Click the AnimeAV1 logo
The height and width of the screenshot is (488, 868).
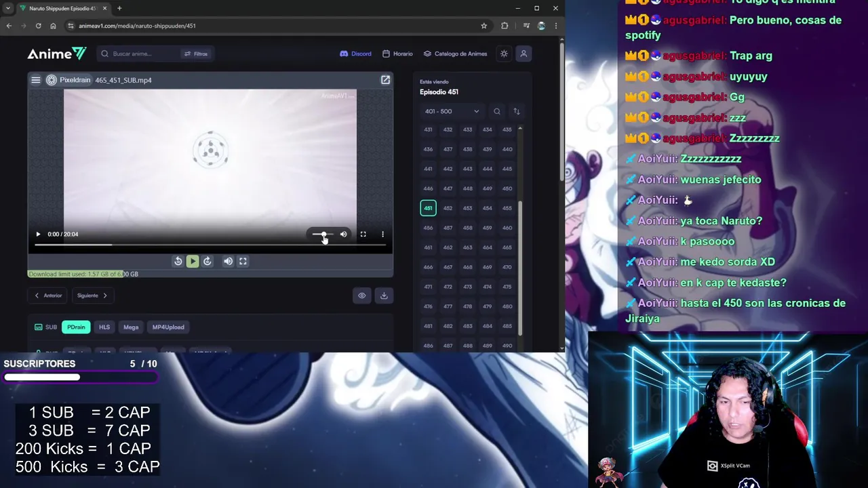[x=57, y=54]
